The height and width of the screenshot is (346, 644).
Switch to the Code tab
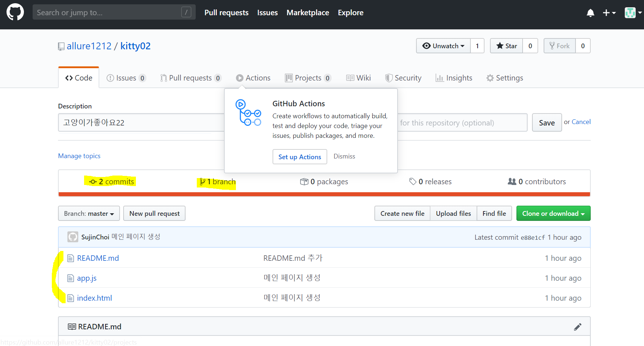click(x=79, y=78)
